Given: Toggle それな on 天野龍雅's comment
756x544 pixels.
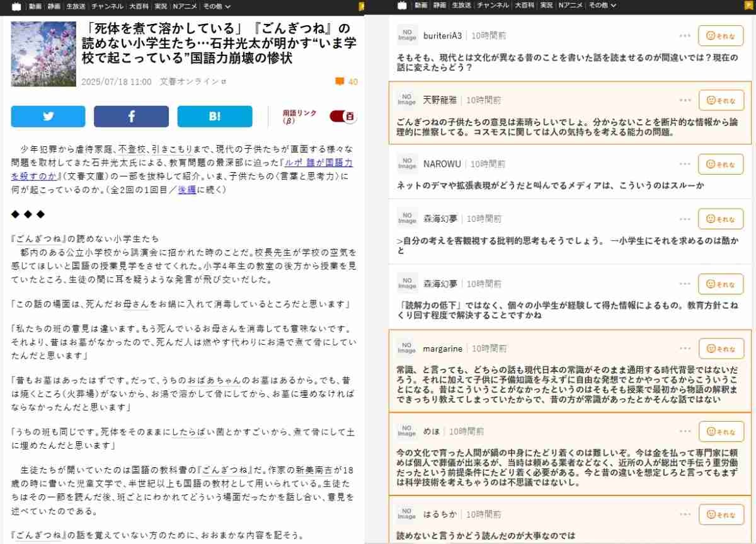Looking at the screenshot, I should pyautogui.click(x=721, y=100).
